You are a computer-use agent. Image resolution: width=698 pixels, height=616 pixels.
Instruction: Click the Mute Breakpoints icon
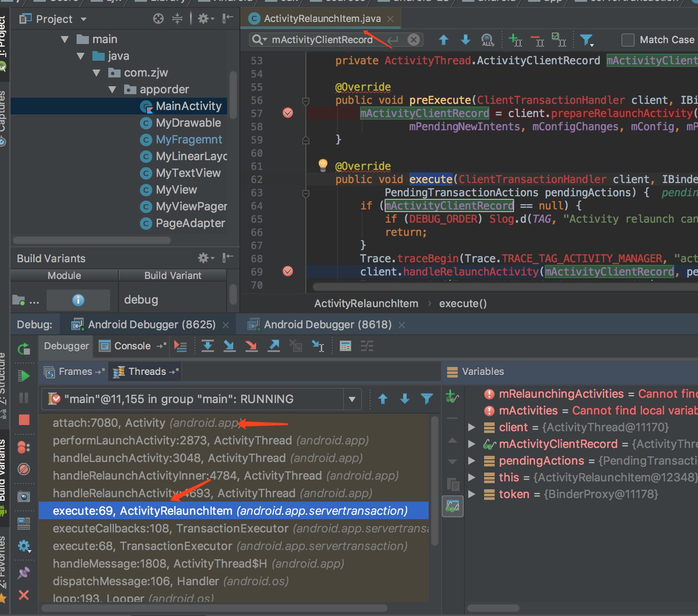(x=24, y=469)
